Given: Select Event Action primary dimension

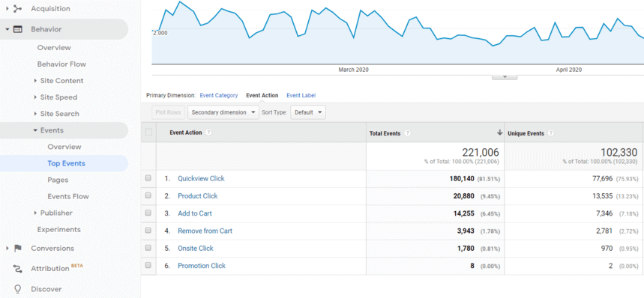Looking at the screenshot, I should coord(262,96).
